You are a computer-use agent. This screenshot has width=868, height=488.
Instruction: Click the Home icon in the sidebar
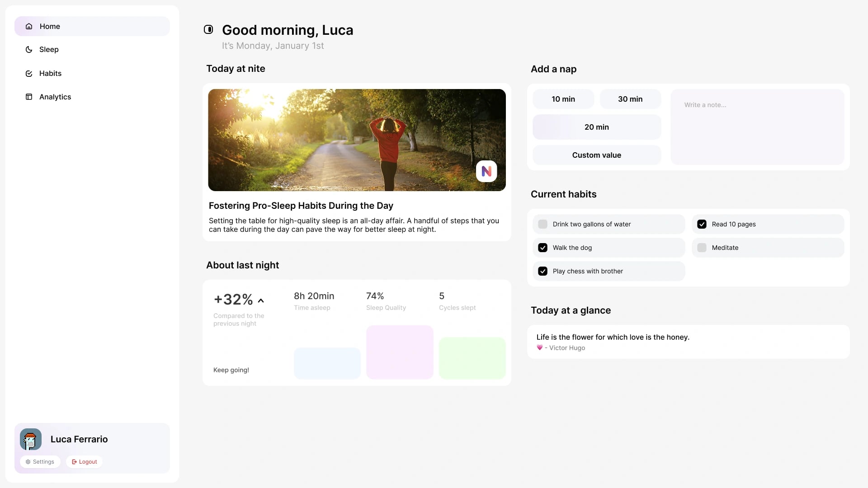coord(29,26)
